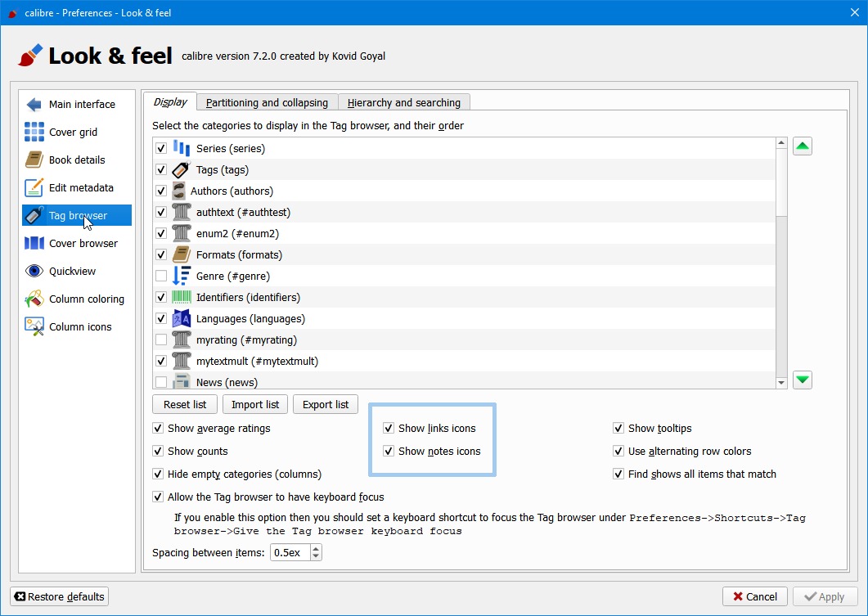Close the Preferences window
This screenshot has height=616, width=868.
pyautogui.click(x=855, y=12)
